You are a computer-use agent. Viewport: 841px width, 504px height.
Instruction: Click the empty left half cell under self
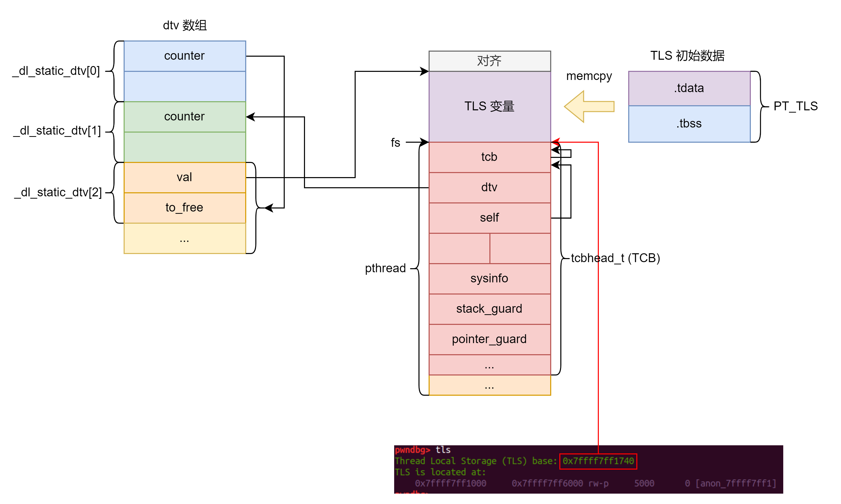(x=459, y=248)
